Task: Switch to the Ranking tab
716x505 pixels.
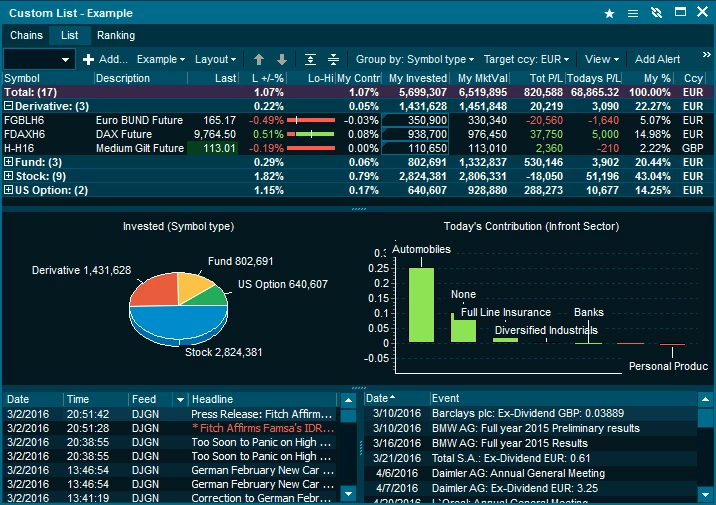Action: pos(116,35)
